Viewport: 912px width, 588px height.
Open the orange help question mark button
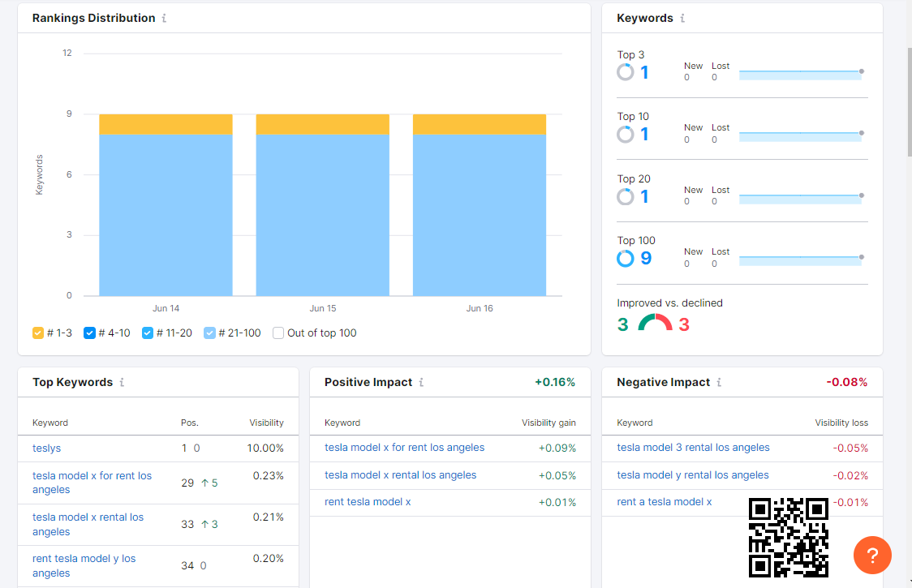[x=872, y=556]
